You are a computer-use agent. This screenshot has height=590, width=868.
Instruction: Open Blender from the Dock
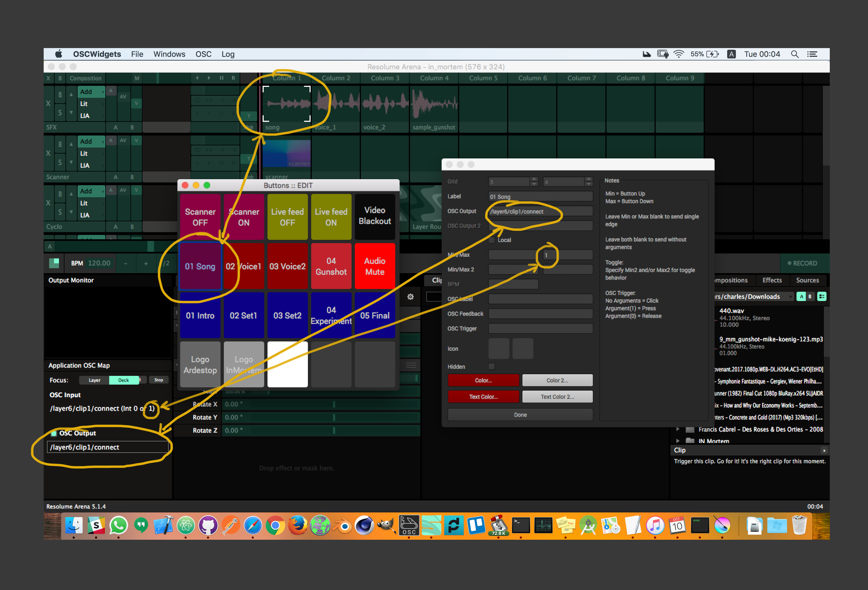[x=342, y=526]
